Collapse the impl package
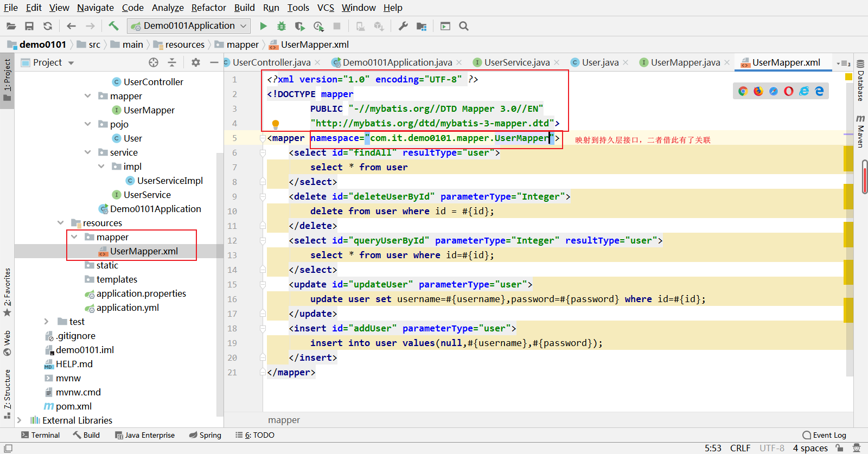The width and height of the screenshot is (868, 454). [101, 166]
